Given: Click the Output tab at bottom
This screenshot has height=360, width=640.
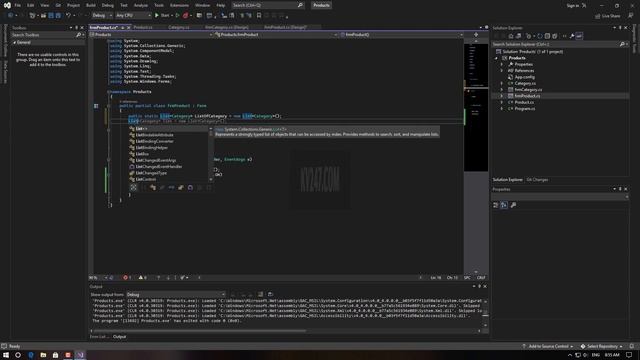Looking at the screenshot, I should pyautogui.click(x=119, y=337).
